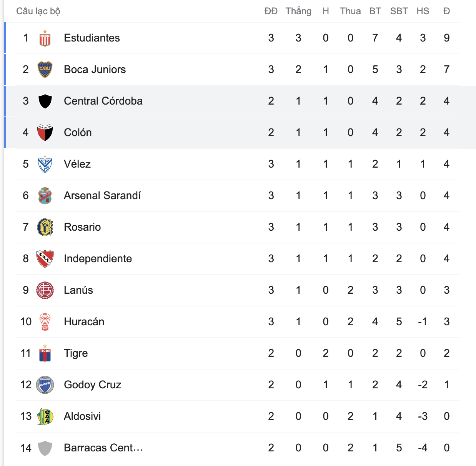Click the Tigre club crest icon
The width and height of the screenshot is (476, 466).
[x=45, y=353]
